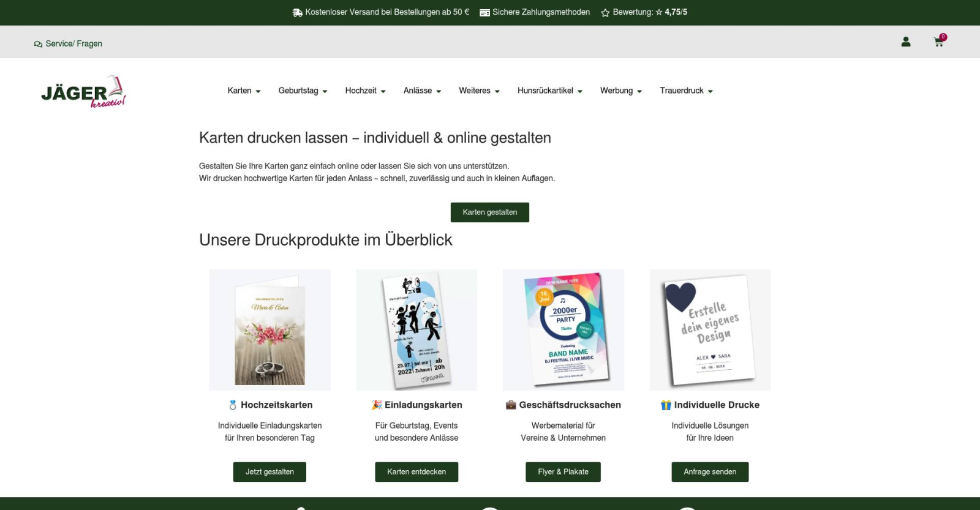The height and width of the screenshot is (510, 980).
Task: Click the 'Individuelle Lösungen für Ihre Ideen' text
Action: pos(710,432)
